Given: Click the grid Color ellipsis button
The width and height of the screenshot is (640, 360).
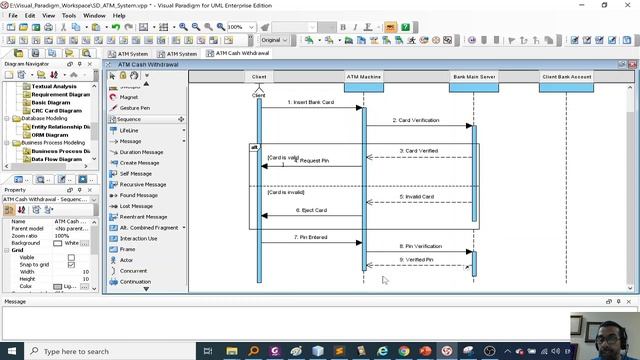Looking at the screenshot, I should 84,287.
